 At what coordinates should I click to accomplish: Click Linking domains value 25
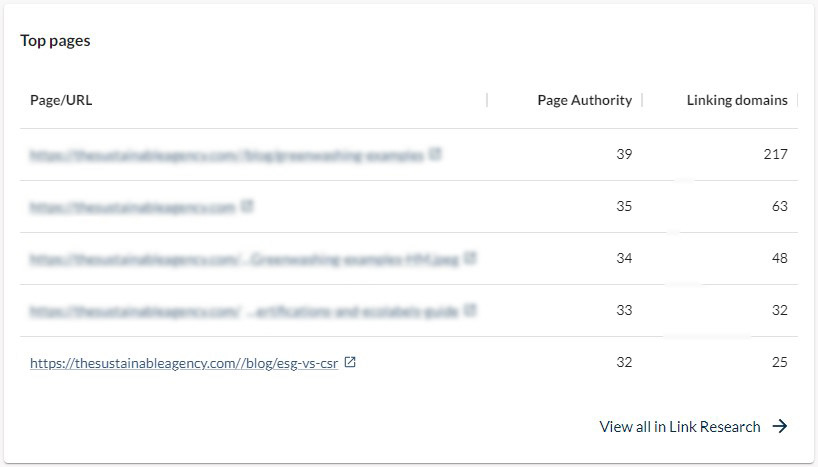(779, 362)
